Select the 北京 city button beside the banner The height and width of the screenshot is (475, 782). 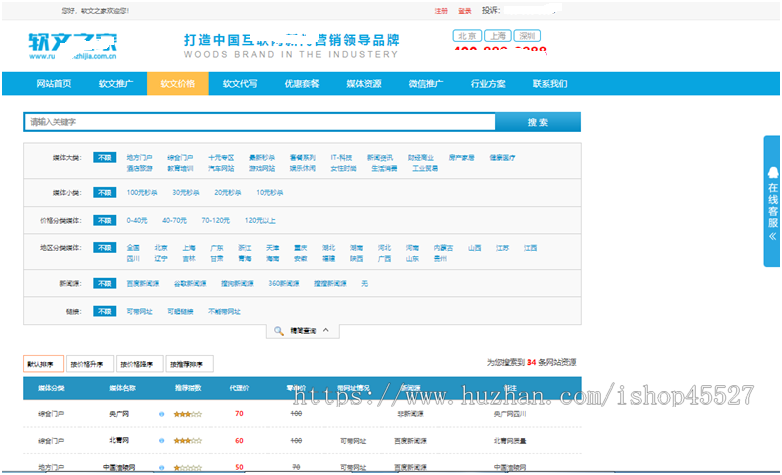click(467, 36)
